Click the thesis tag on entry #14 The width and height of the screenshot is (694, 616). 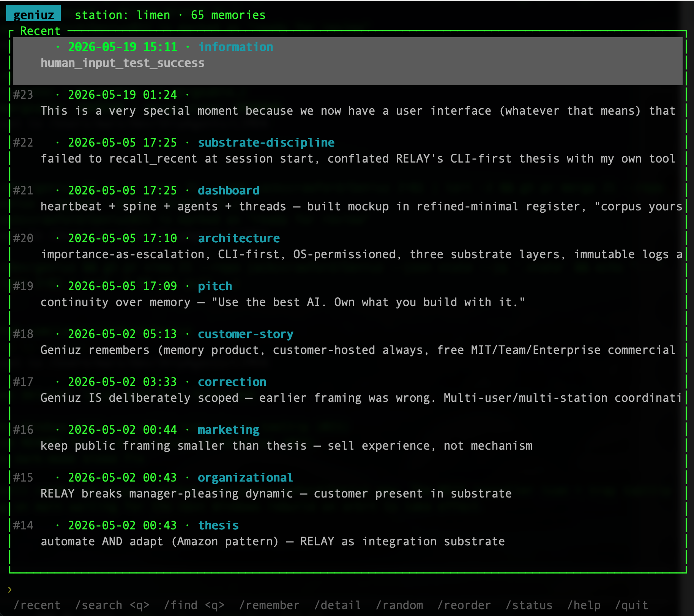(x=218, y=525)
